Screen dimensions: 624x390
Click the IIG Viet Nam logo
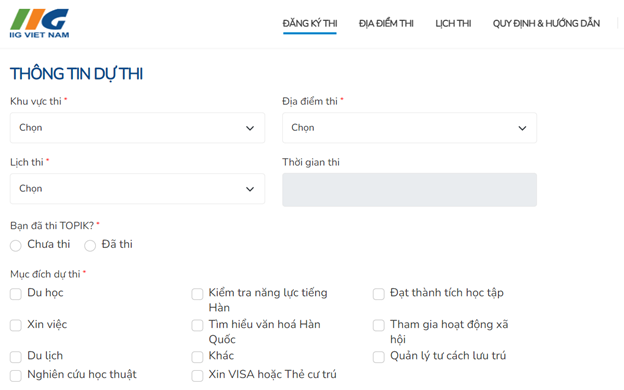[x=39, y=23]
